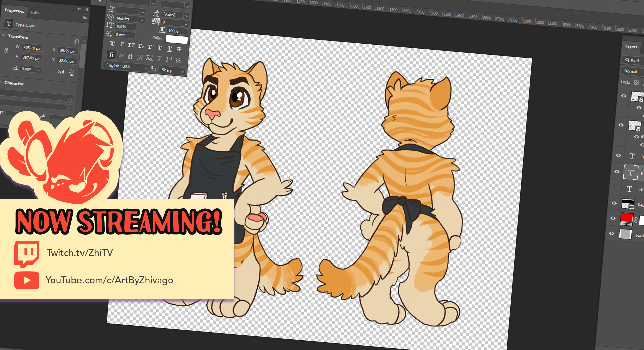The image size is (644, 350).
Task: Click the tracking VA icon
Action: [156, 21]
